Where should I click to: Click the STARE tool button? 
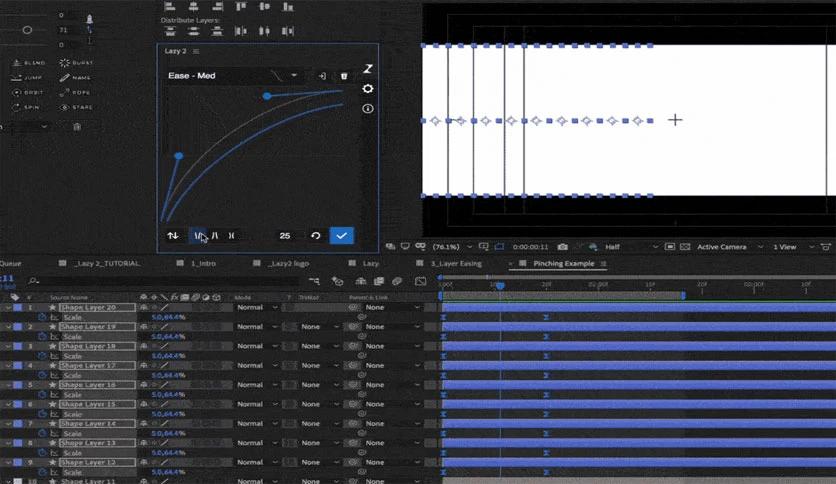pos(76,107)
